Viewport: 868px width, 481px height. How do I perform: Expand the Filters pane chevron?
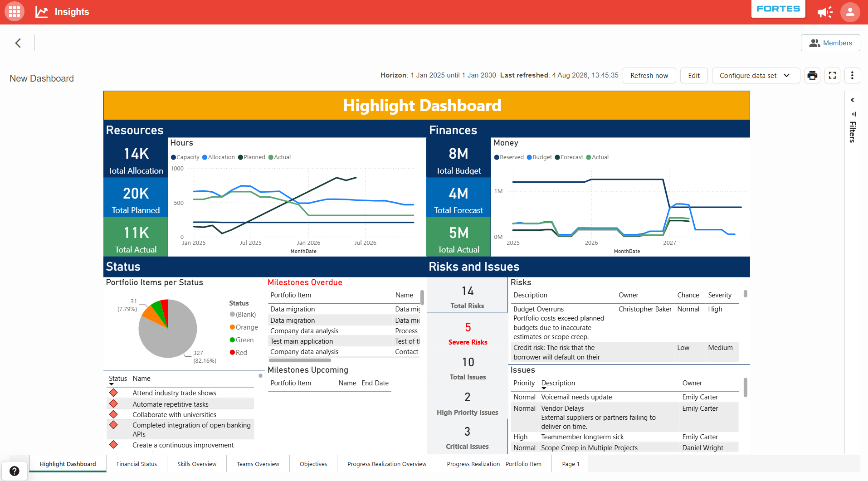pos(853,100)
